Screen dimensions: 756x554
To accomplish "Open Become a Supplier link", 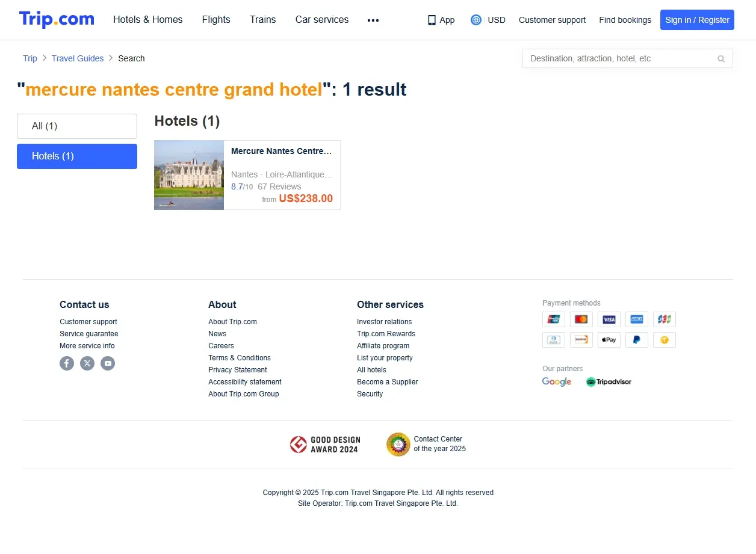I will coord(388,382).
